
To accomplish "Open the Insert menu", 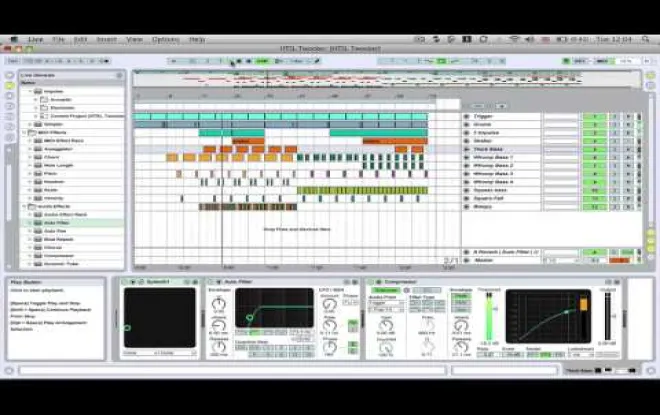I will pyautogui.click(x=106, y=40).
